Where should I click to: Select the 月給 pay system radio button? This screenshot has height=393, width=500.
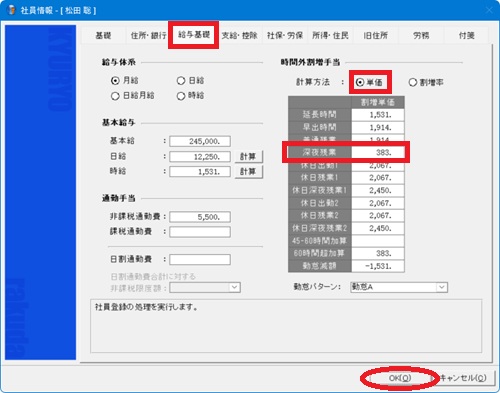click(x=115, y=81)
